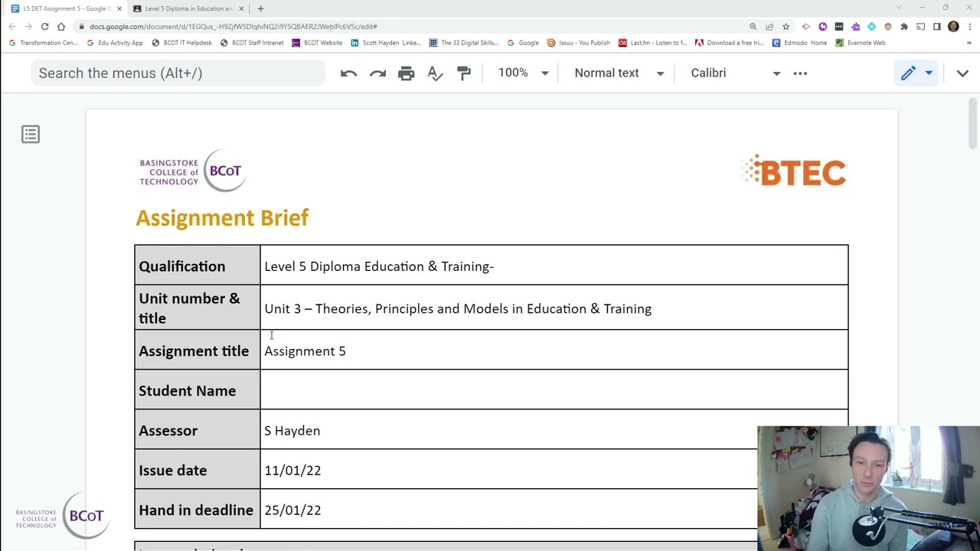
Task: Open BCOT IT Helpdesk bookmark
Action: coord(182,43)
